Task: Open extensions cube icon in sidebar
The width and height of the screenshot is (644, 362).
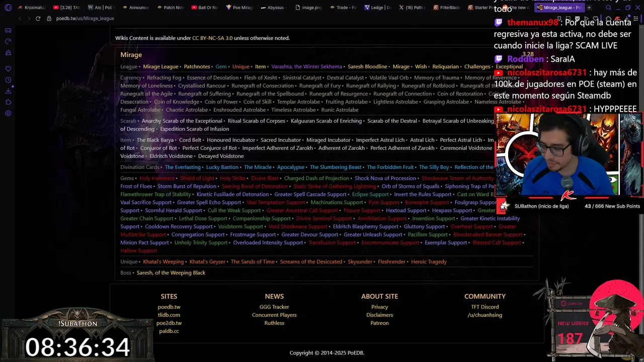Action: tap(8, 102)
